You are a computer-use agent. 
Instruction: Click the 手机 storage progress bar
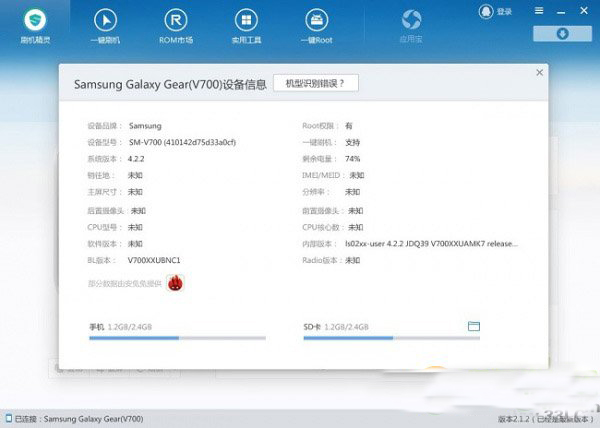coord(177,338)
